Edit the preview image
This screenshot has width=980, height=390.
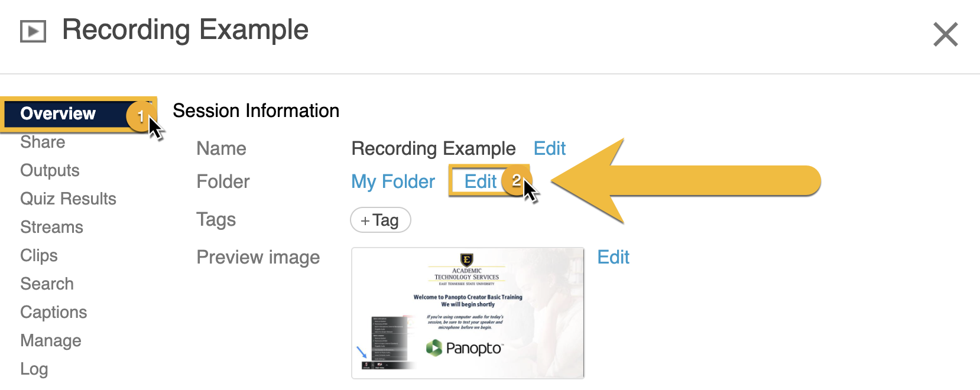(x=613, y=257)
